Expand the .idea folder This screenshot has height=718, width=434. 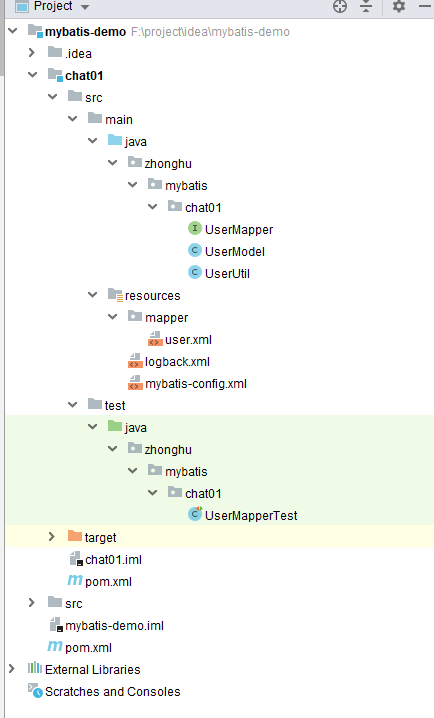click(x=32, y=53)
